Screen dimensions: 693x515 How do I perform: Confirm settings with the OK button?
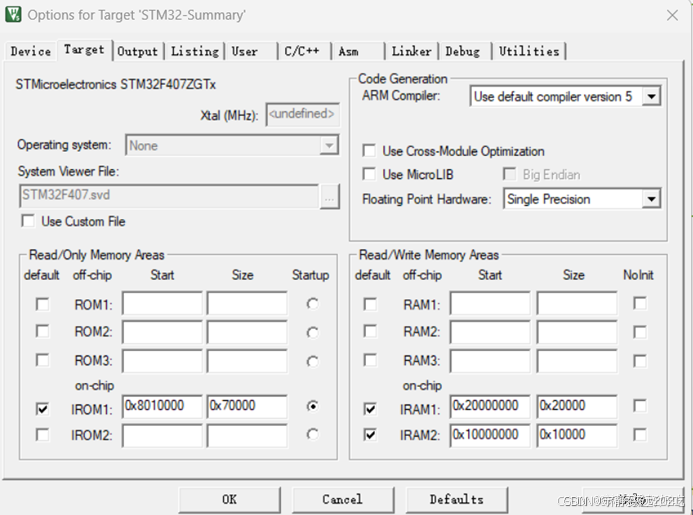[x=229, y=500]
